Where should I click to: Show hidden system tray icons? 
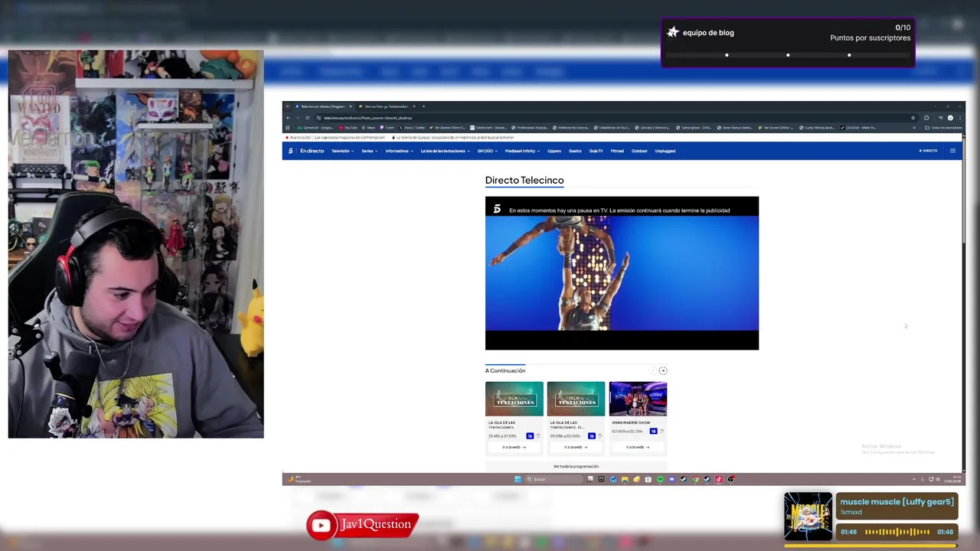[913, 479]
